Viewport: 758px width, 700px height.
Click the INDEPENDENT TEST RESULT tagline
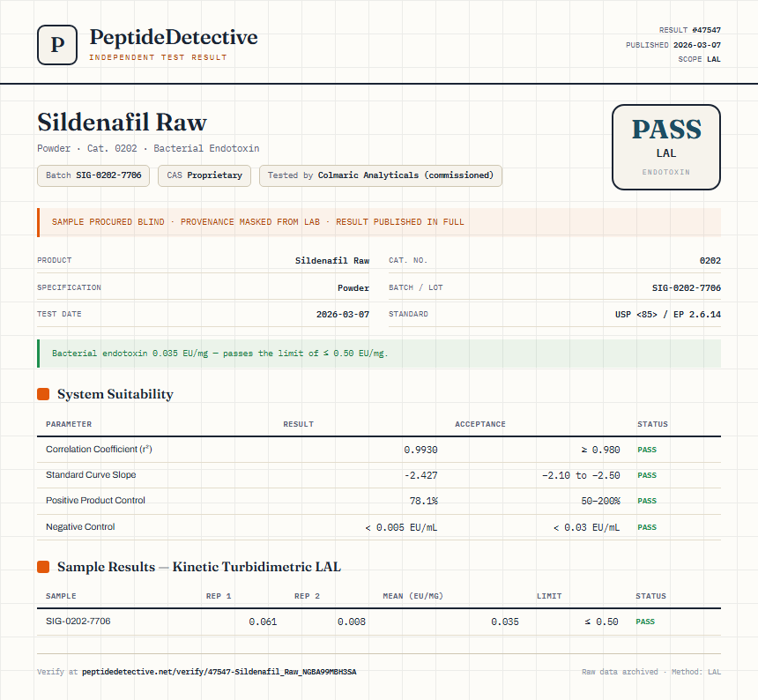tap(158, 57)
